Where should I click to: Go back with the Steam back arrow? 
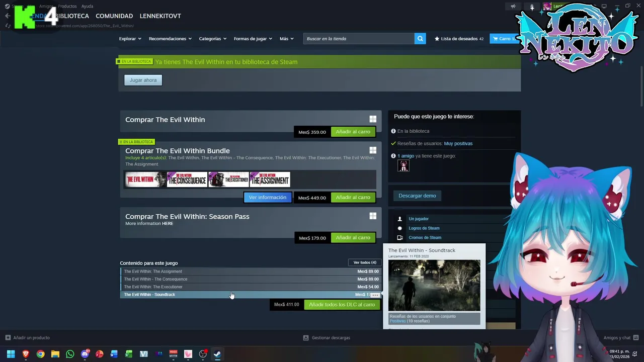tap(7, 16)
